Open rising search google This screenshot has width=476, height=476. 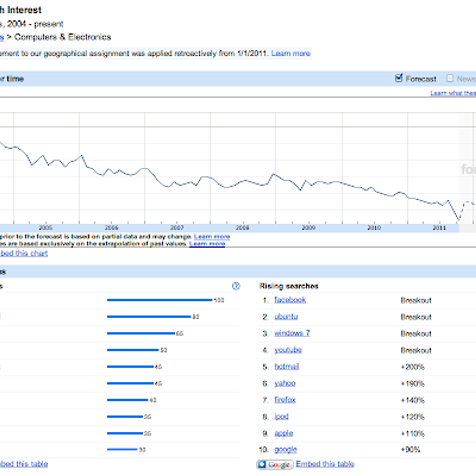pyautogui.click(x=286, y=450)
